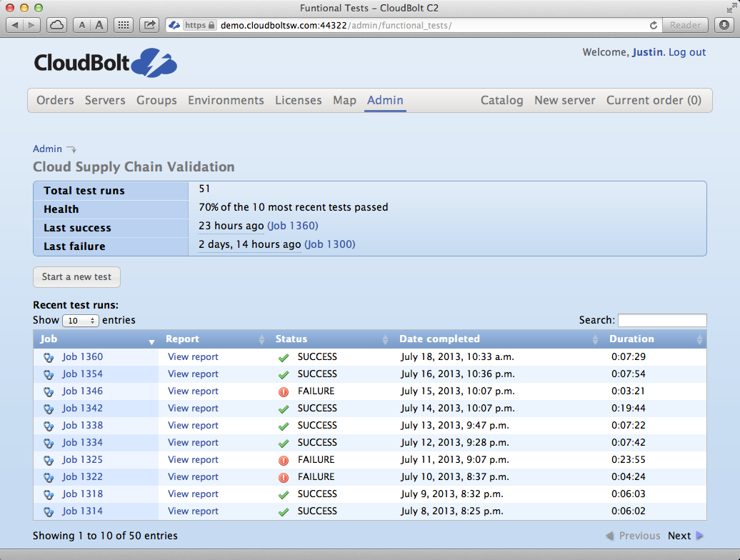This screenshot has width=740, height=560.
Task: Click the job icon beside Job 1342
Action: click(x=48, y=409)
